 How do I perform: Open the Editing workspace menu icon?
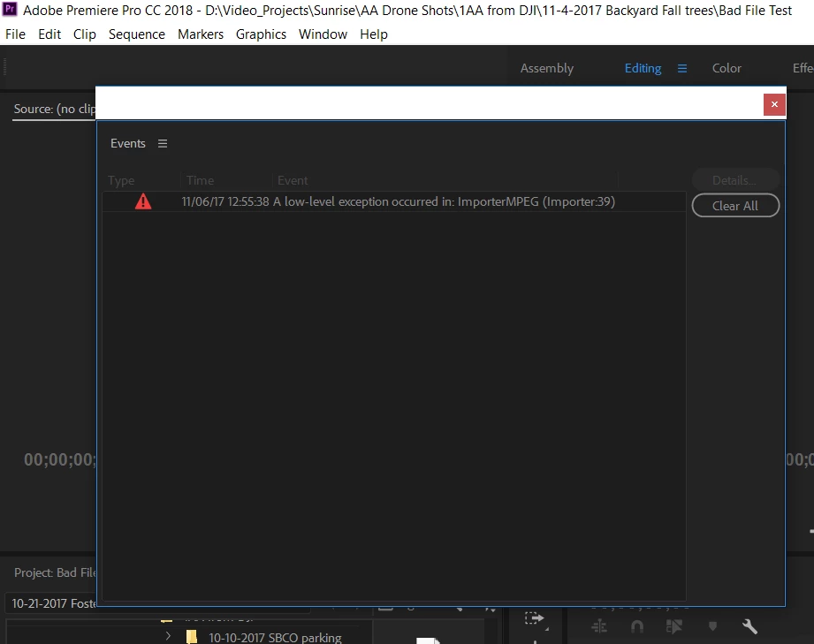[682, 69]
